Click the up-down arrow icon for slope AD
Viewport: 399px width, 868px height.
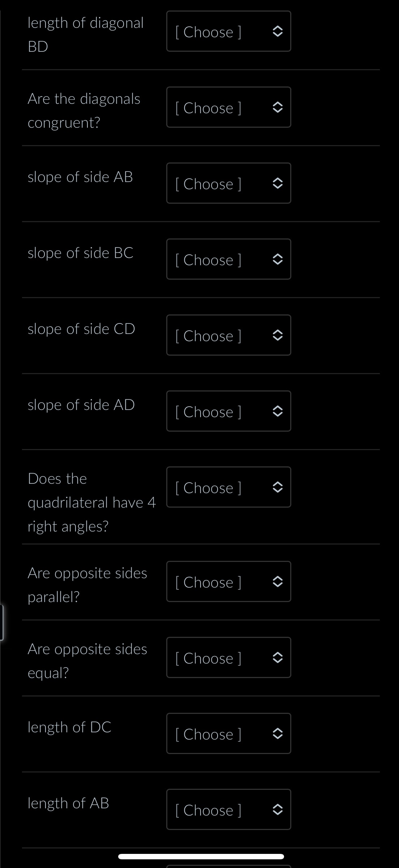(x=277, y=412)
